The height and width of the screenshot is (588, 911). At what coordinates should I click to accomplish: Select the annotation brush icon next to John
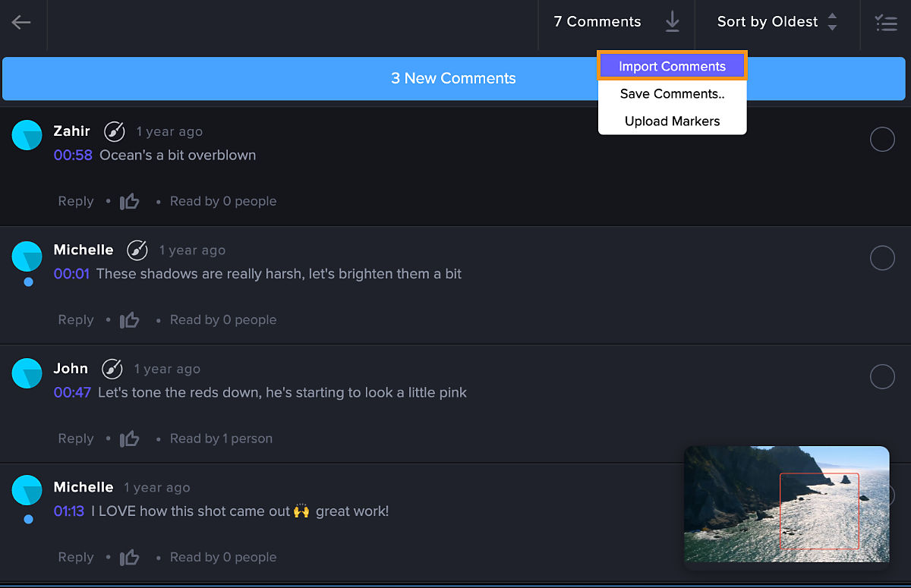112,368
